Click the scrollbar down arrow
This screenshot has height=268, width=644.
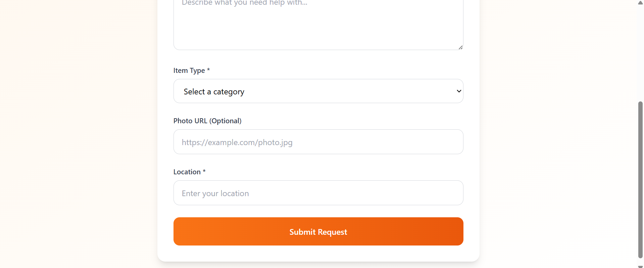(x=640, y=266)
